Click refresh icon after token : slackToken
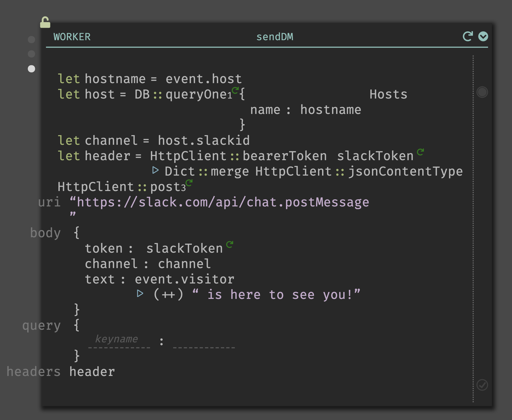 [230, 244]
